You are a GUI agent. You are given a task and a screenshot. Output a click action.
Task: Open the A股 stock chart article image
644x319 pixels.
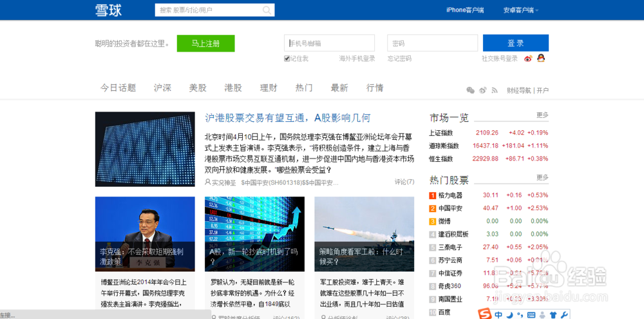click(x=254, y=234)
